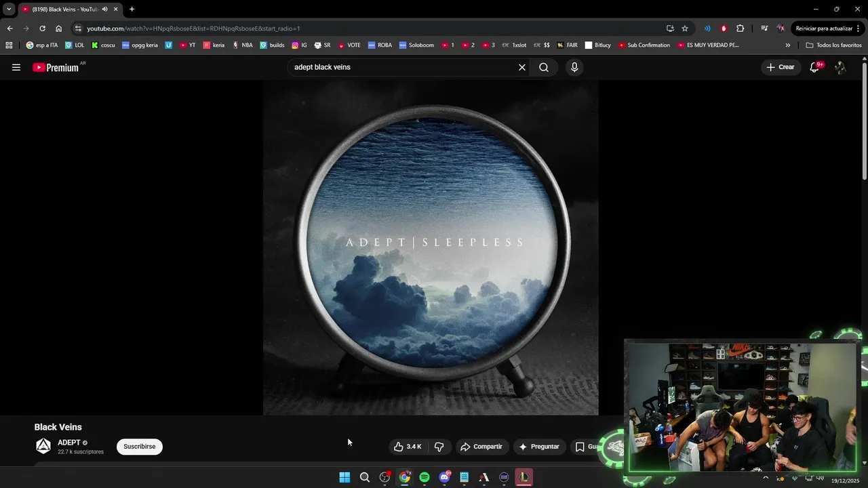Image resolution: width=868 pixels, height=488 pixels.
Task: Open the IG bookmark
Action: click(299, 45)
